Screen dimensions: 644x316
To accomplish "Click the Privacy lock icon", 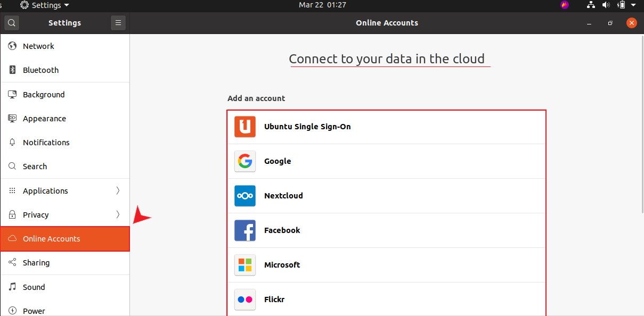I will click(x=12, y=214).
